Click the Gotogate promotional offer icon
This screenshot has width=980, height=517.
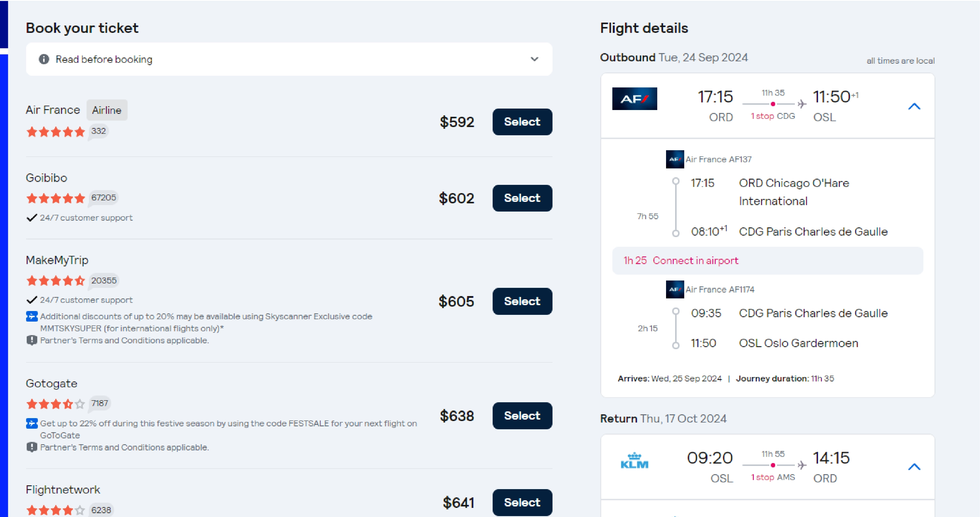point(31,423)
